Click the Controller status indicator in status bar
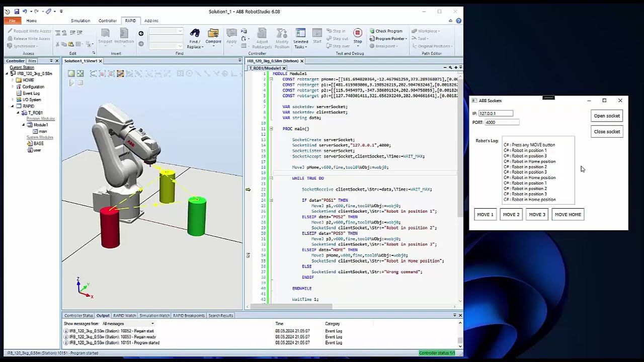This screenshot has width=644, height=362. (437, 353)
